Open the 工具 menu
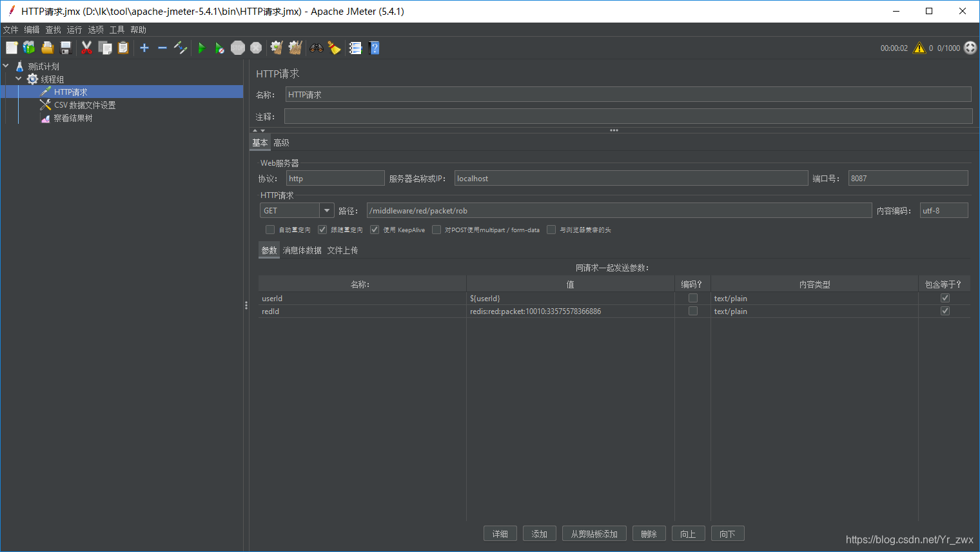 [117, 30]
